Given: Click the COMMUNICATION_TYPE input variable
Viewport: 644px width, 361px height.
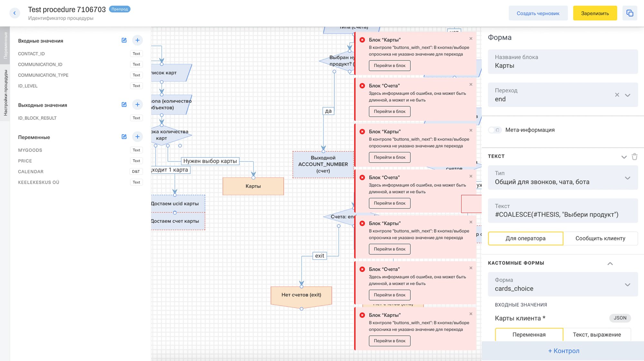Looking at the screenshot, I should point(43,75).
